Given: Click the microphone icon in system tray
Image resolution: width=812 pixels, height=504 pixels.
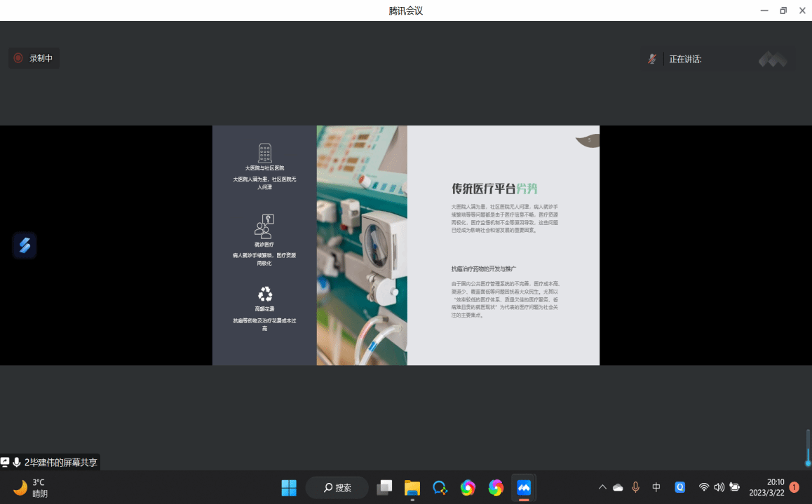Looking at the screenshot, I should (x=635, y=487).
